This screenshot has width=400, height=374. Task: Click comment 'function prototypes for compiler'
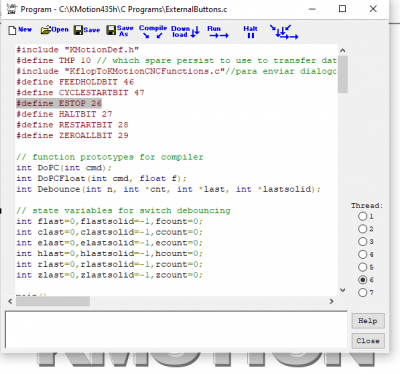(x=110, y=157)
